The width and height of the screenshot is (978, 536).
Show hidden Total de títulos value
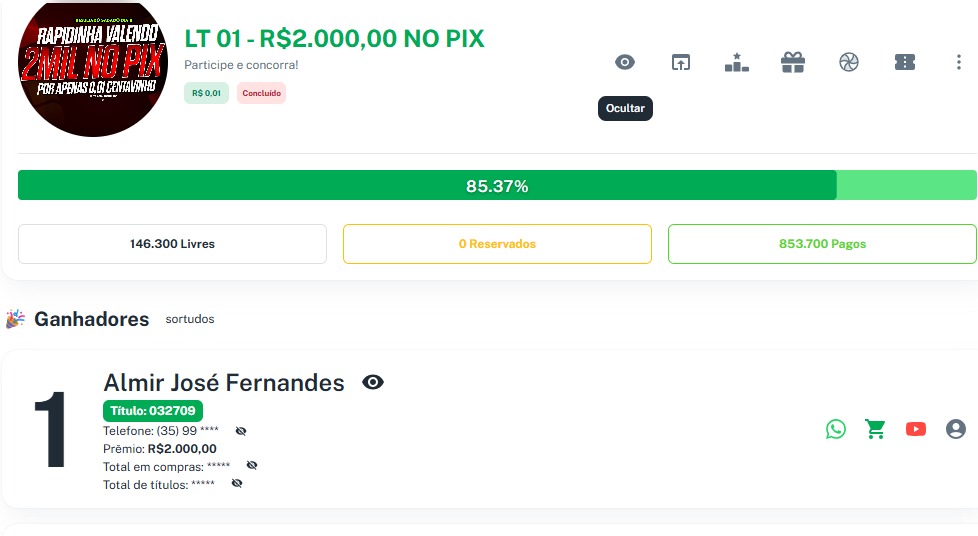(x=237, y=484)
